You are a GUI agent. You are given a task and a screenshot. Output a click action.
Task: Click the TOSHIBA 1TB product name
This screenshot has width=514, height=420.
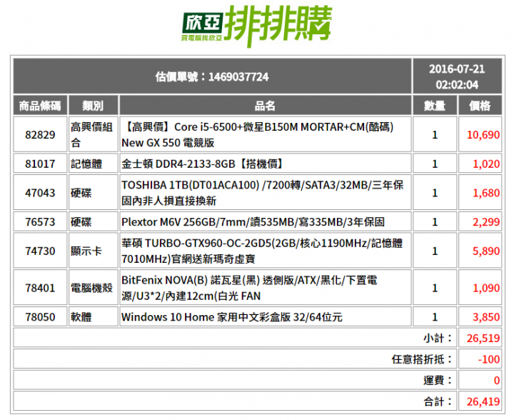(262, 193)
